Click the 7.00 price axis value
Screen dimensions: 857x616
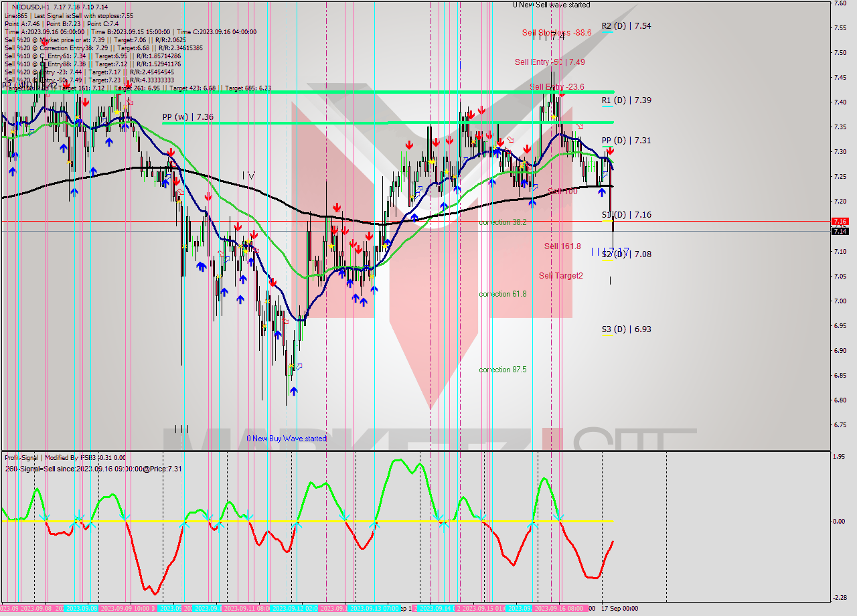[x=839, y=301]
